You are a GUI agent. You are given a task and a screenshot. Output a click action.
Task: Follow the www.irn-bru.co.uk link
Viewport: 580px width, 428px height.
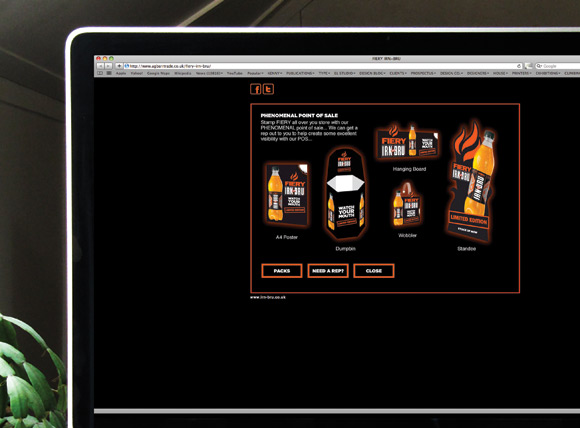click(268, 297)
